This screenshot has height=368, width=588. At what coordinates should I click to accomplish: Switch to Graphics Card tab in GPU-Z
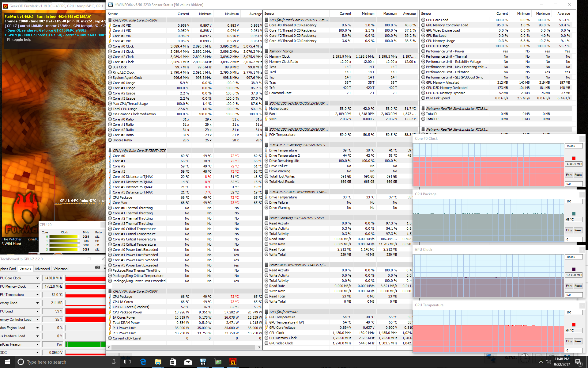pyautogui.click(x=8, y=269)
